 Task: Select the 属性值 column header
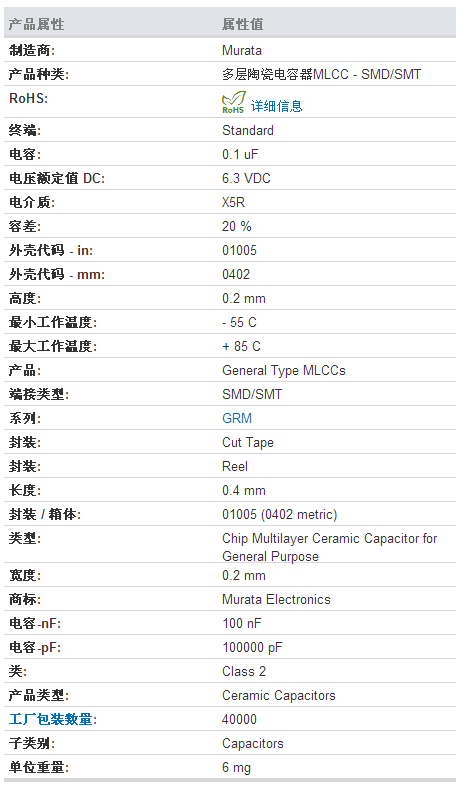pos(243,24)
